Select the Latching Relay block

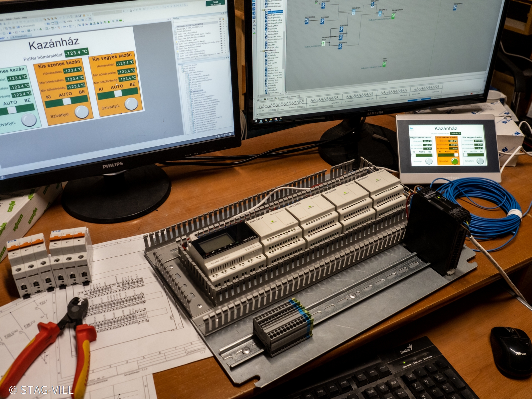tap(273, 53)
